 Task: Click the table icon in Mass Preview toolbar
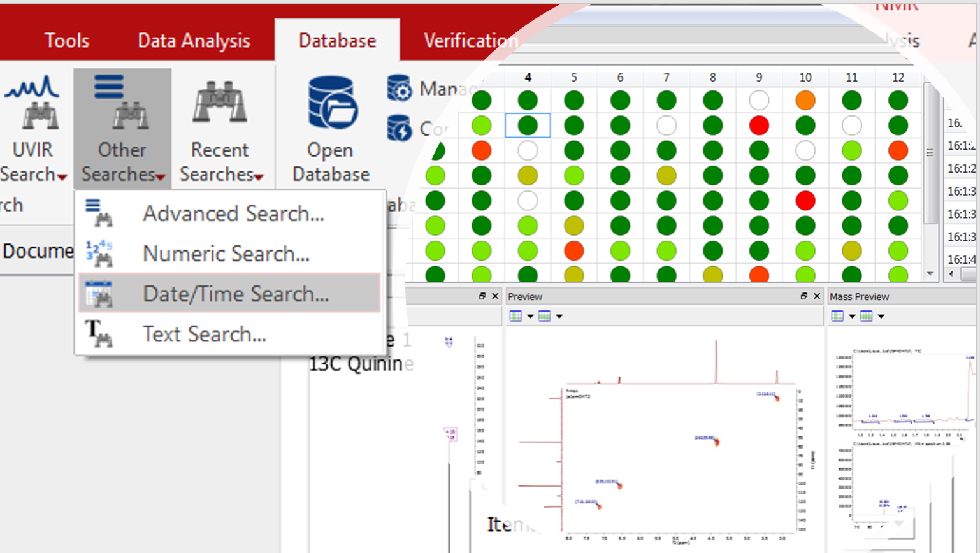click(x=837, y=316)
